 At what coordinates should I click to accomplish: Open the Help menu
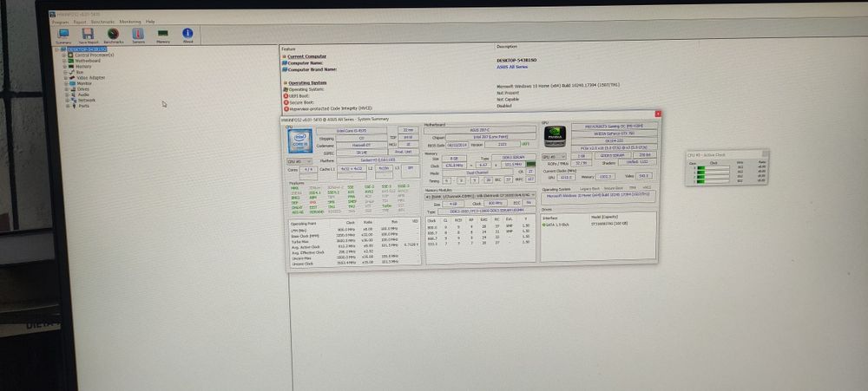point(150,22)
